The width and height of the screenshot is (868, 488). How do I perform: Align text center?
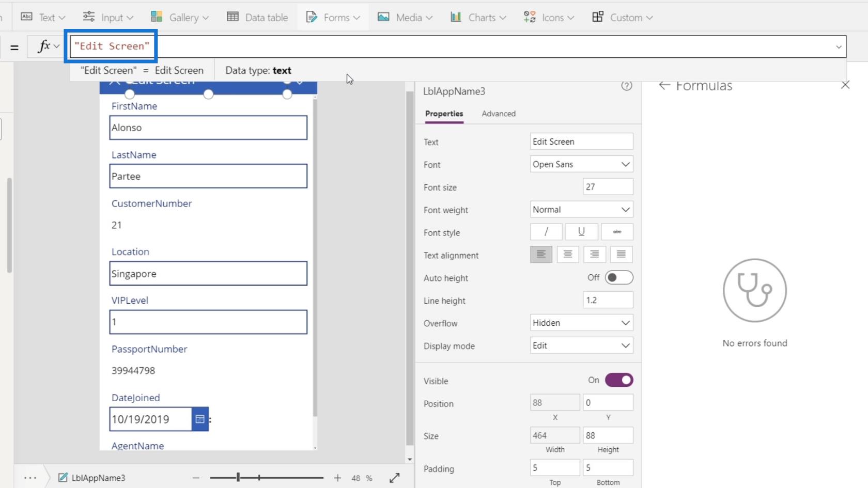(568, 255)
